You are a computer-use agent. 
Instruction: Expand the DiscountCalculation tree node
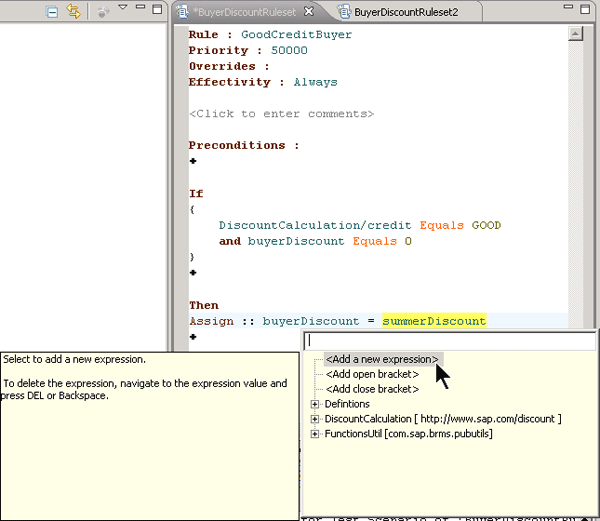coord(315,419)
